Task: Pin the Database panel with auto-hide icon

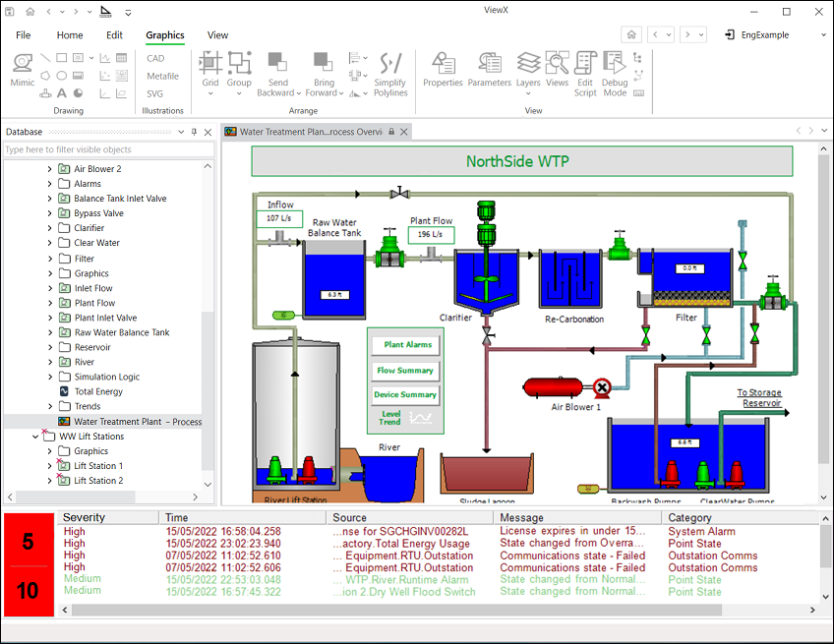Action: coord(194,132)
